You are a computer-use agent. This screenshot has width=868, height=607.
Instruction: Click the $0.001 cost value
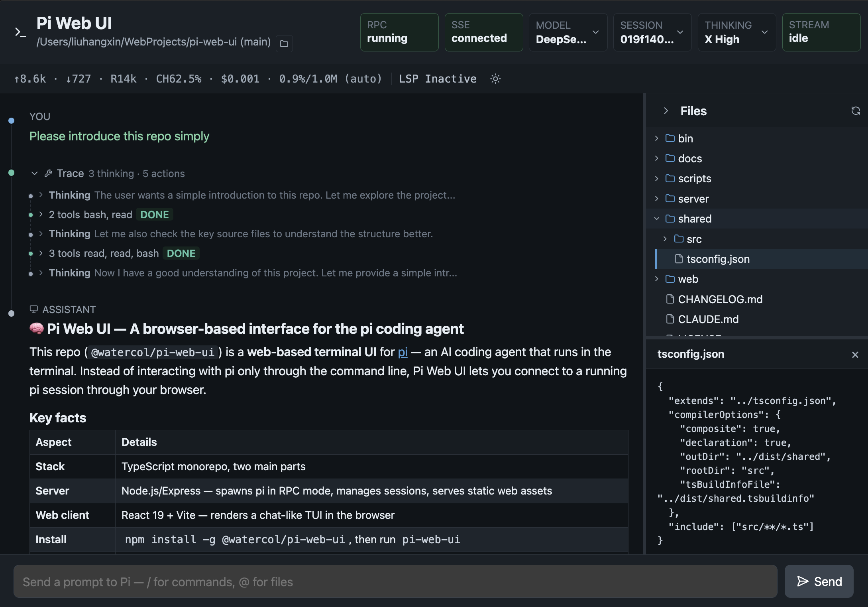tap(240, 79)
